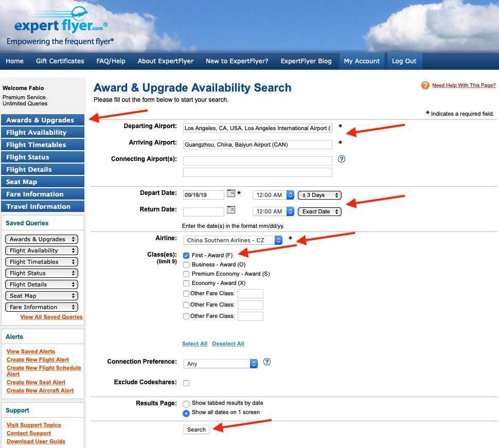
Task: Open Saved Queries Flight Details dropdown
Action: (42, 284)
